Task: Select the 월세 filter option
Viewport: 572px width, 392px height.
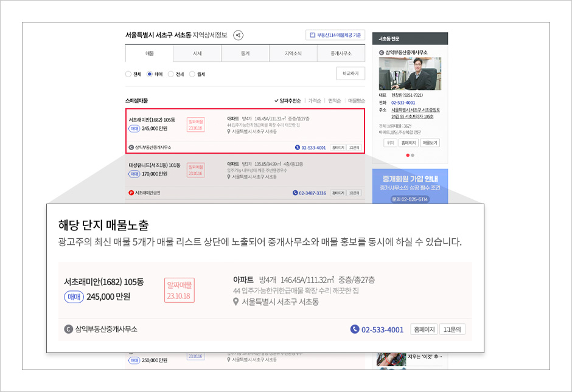Action: click(191, 74)
